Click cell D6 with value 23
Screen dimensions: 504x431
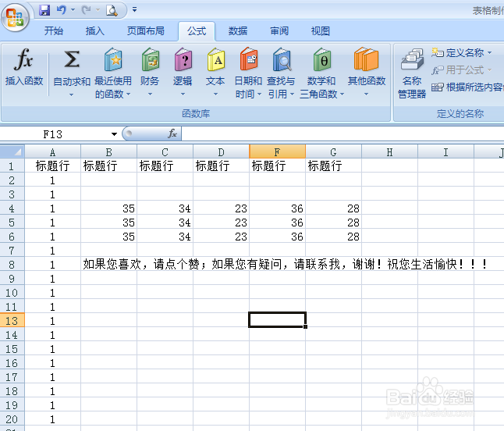click(x=221, y=237)
